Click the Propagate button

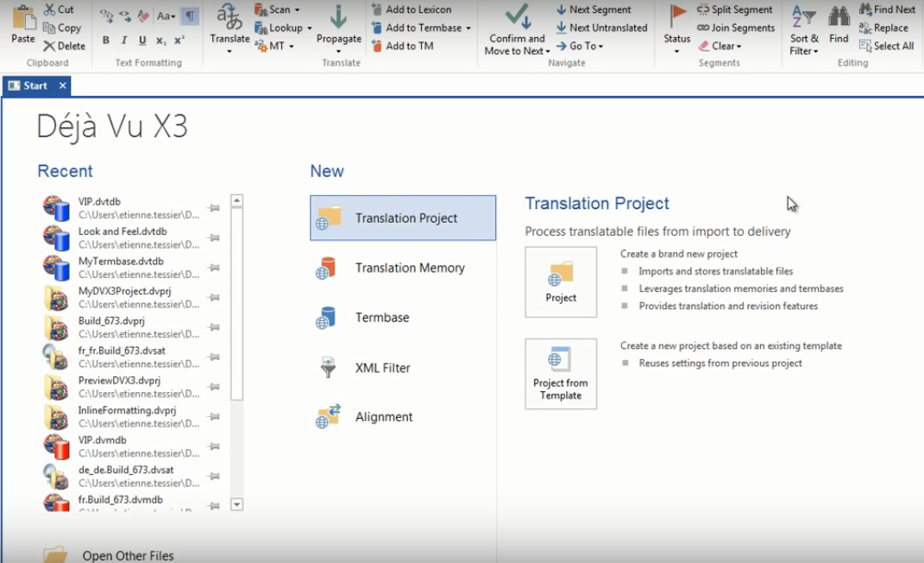click(x=339, y=28)
